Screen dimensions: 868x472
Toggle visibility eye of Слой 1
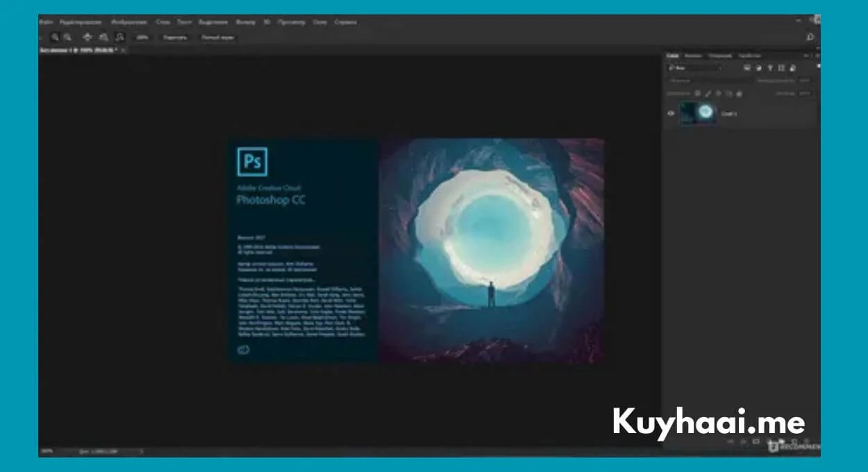(x=671, y=113)
